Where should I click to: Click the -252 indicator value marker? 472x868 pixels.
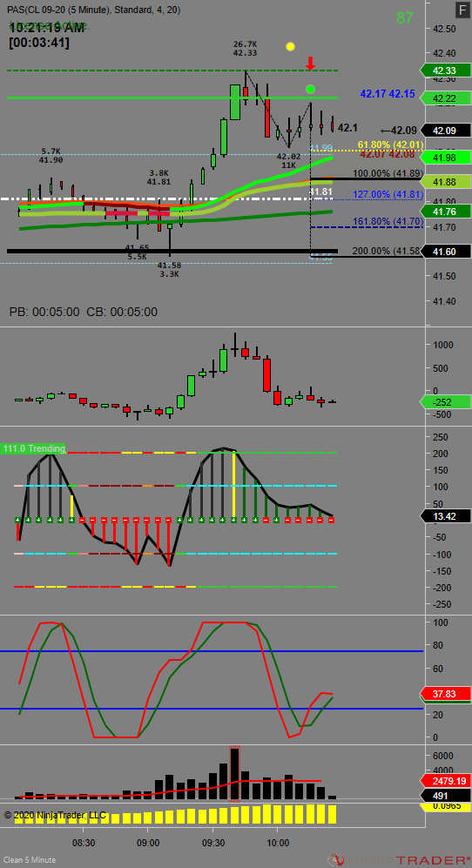coord(445,402)
